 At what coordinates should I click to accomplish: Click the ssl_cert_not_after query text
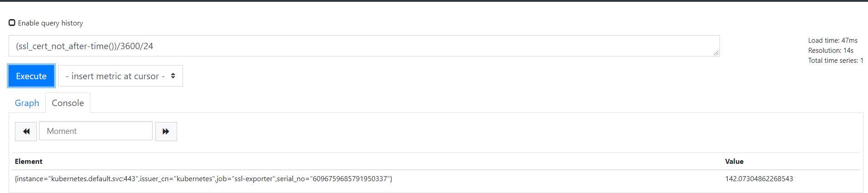(x=56, y=46)
